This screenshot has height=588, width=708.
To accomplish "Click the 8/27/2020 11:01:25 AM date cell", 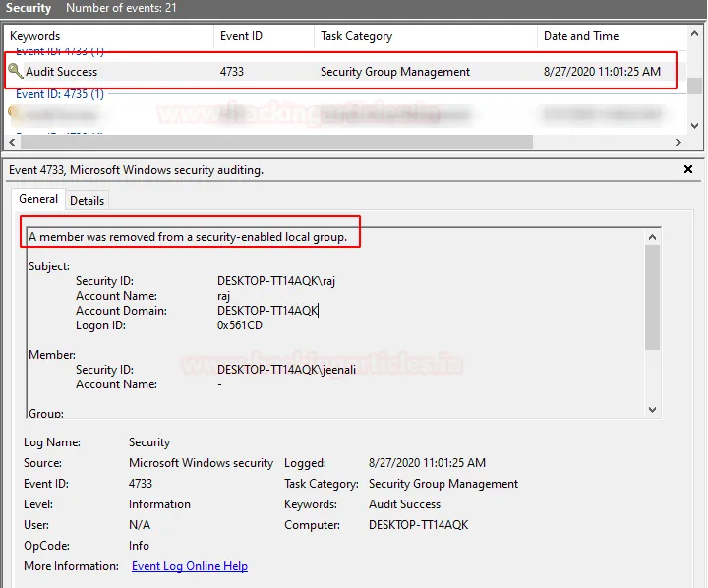I will point(602,72).
